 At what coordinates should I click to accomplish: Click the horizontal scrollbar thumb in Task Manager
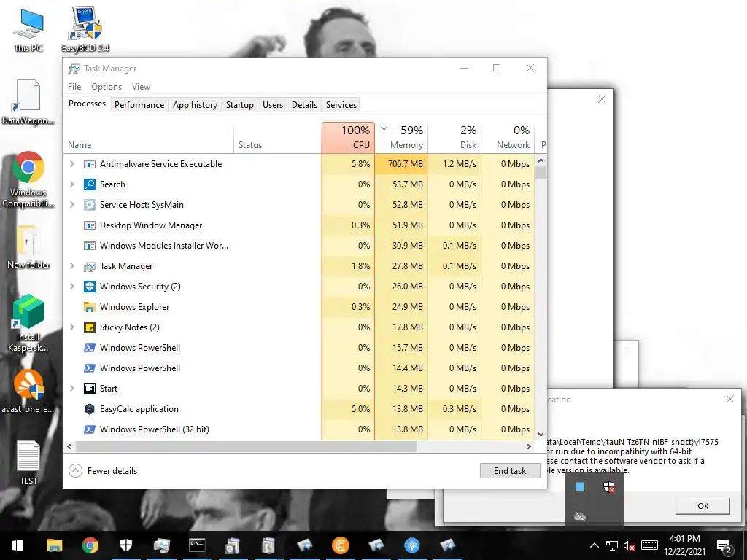(246, 447)
